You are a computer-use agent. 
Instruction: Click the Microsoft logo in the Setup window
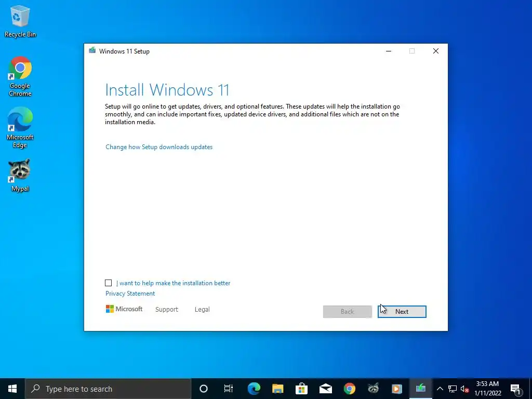124,309
